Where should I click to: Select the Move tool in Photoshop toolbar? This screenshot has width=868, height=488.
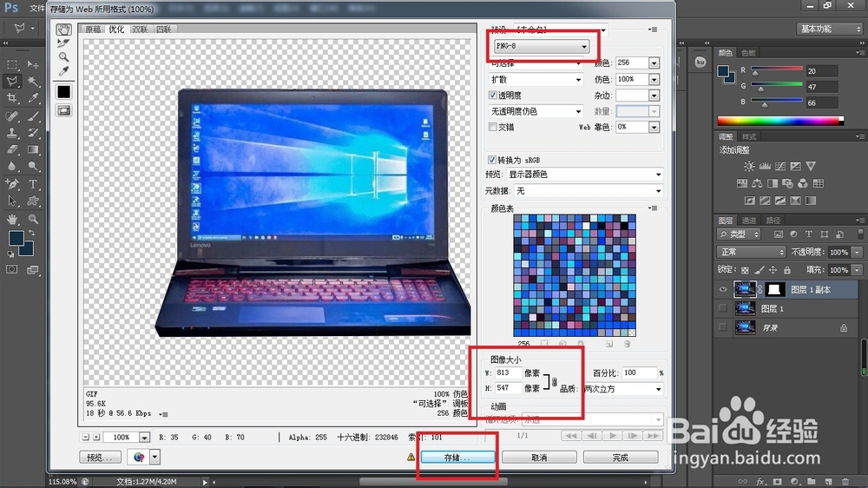(33, 65)
